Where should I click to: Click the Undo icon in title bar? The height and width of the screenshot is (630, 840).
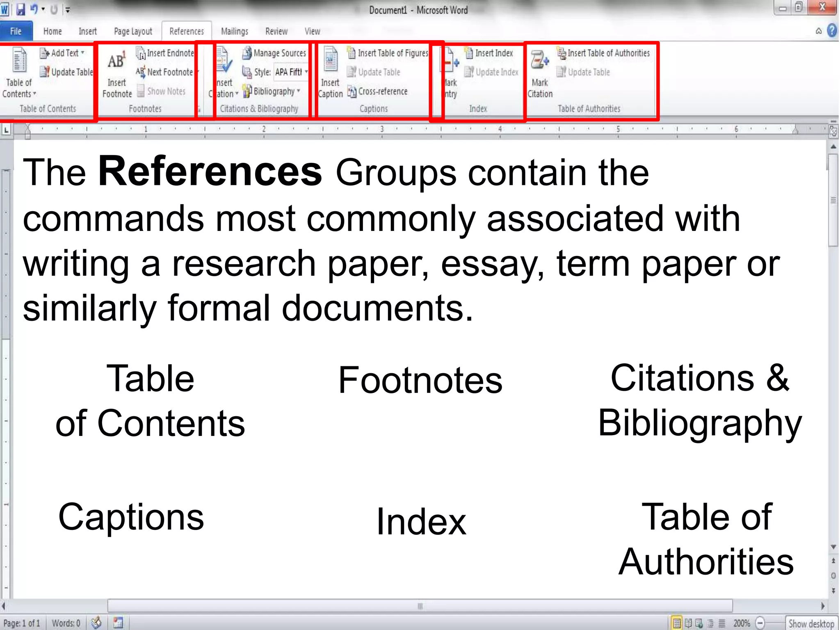click(x=34, y=9)
